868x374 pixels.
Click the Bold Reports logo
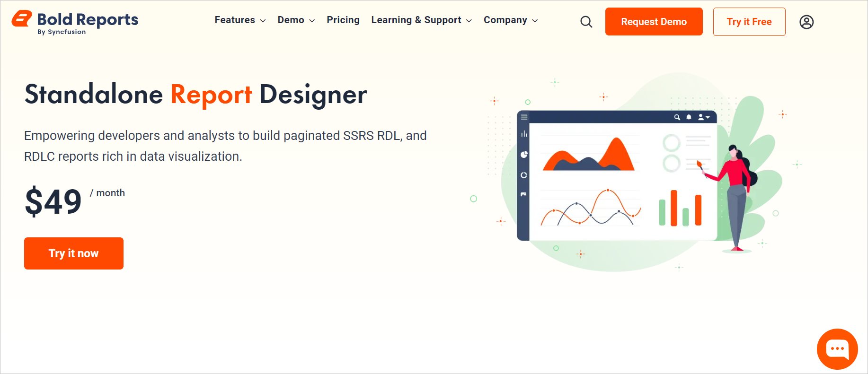[x=75, y=22]
